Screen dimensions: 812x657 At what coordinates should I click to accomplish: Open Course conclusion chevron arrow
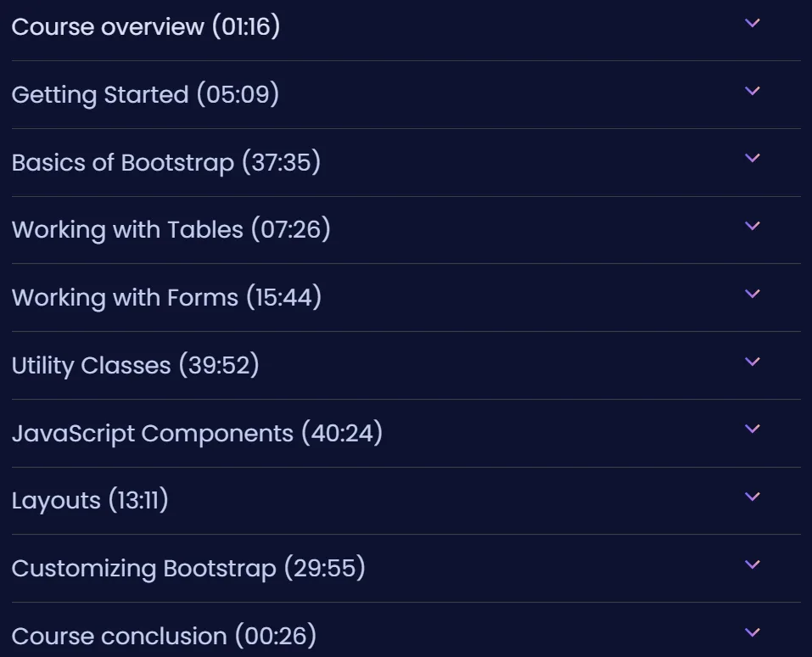[752, 632]
